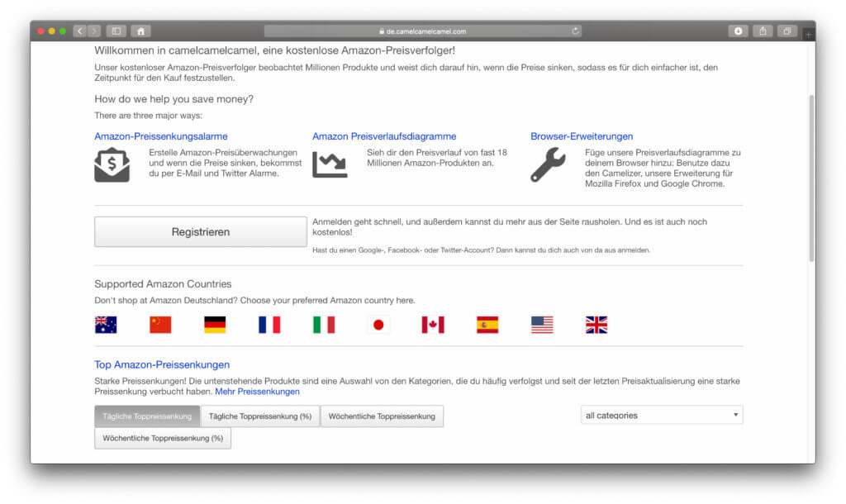This screenshot has height=504, width=846.
Task: Select the Wöchentliche Toppreissenkung (%) tab
Action: click(x=163, y=438)
